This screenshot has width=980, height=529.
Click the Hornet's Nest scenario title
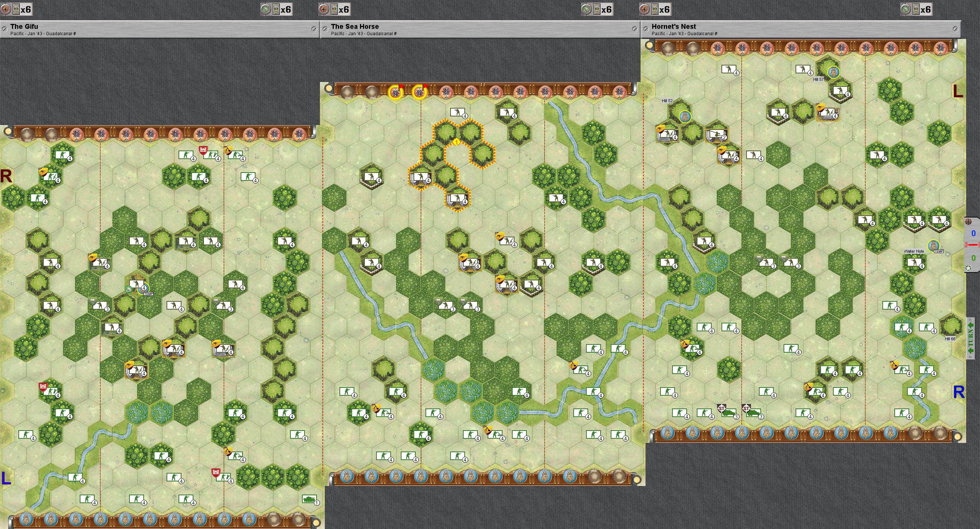coord(674,26)
